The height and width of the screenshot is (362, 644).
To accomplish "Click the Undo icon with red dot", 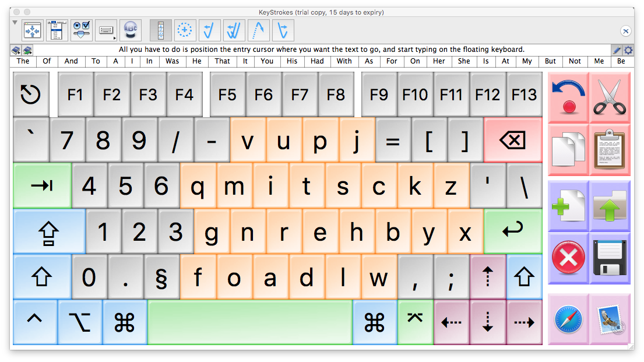I will (x=568, y=95).
